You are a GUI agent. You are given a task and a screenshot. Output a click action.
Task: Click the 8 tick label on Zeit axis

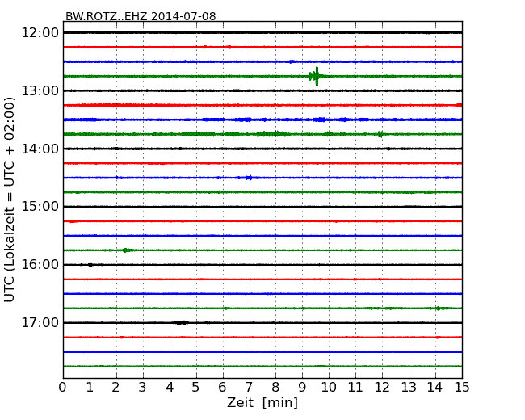pos(275,388)
